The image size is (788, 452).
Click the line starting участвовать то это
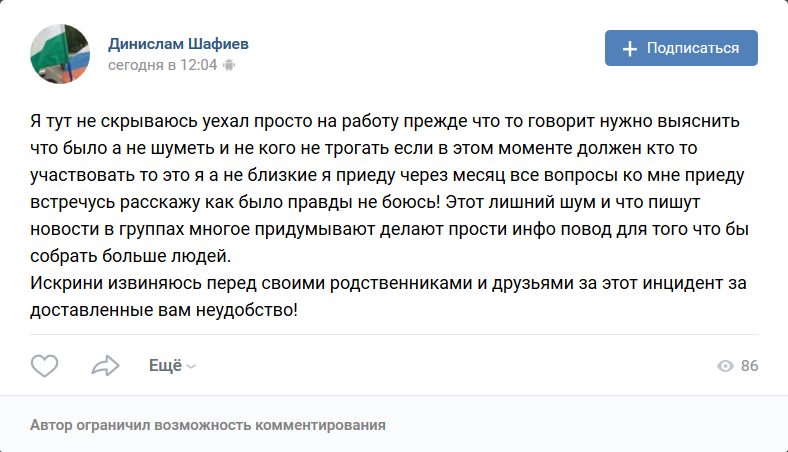pos(387,175)
